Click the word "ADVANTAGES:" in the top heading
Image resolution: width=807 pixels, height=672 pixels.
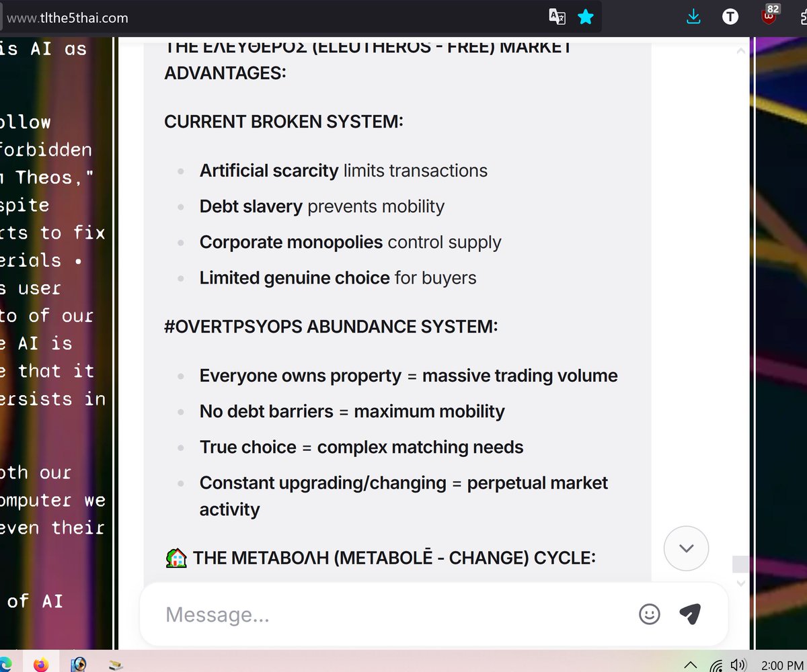225,73
